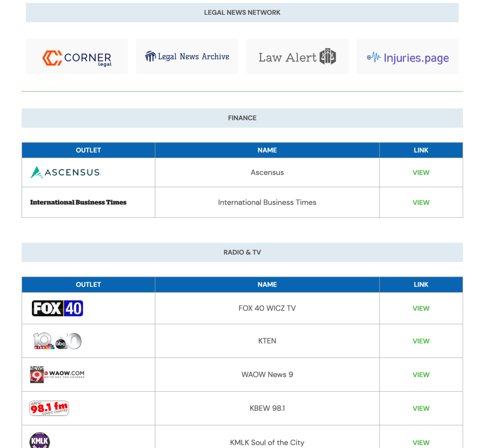Click the KTEN station logo
The image size is (478, 448).
click(x=57, y=341)
